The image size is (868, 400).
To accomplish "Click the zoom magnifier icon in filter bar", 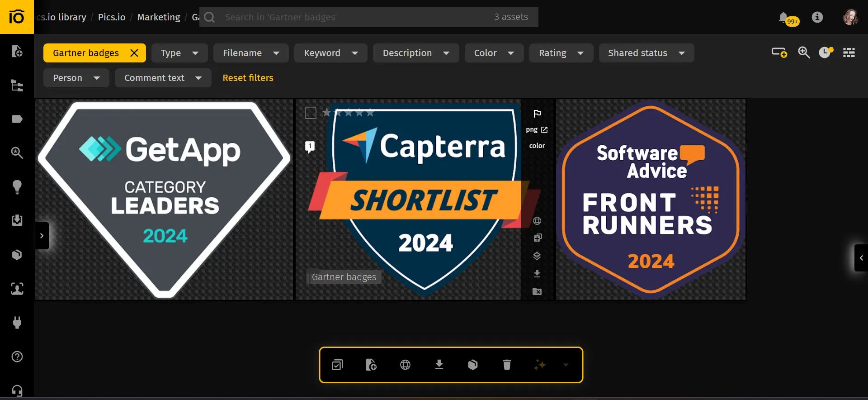I will pos(804,52).
